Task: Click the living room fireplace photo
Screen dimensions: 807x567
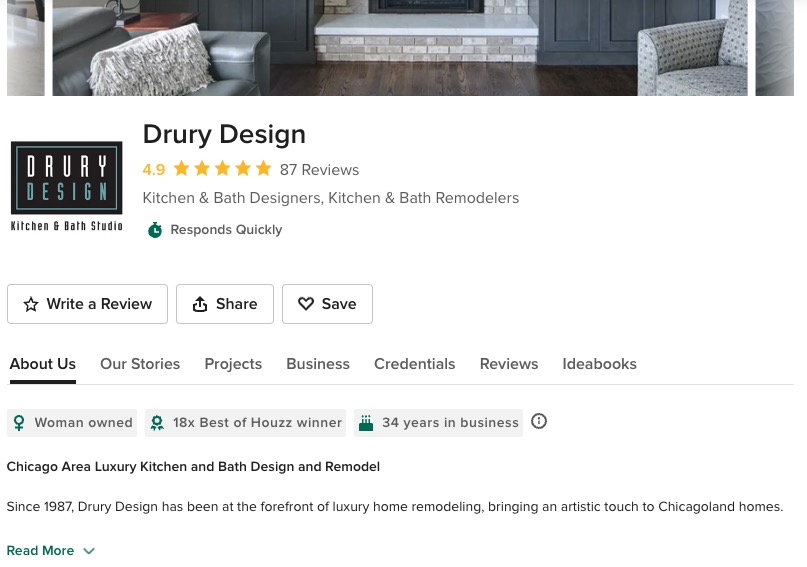Action: click(x=400, y=47)
